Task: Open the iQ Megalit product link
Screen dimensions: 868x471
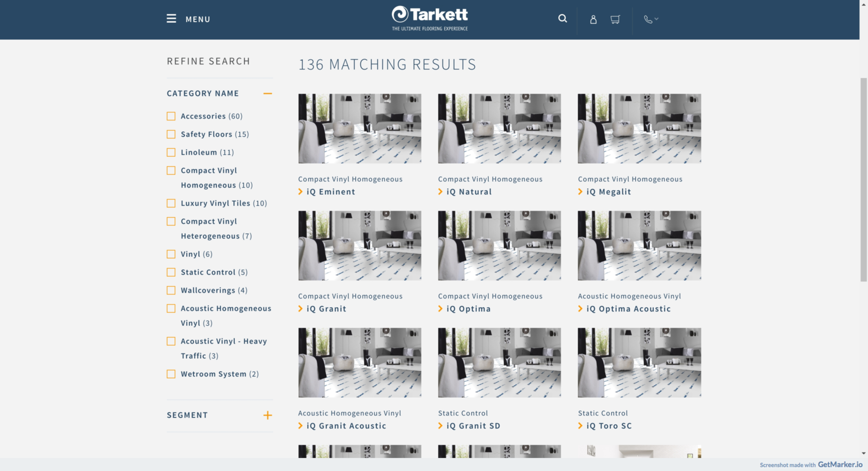Action: [609, 192]
